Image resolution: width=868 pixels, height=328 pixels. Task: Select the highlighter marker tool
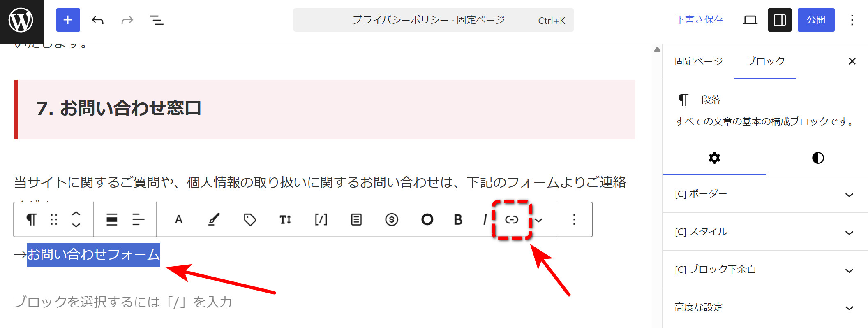click(214, 220)
